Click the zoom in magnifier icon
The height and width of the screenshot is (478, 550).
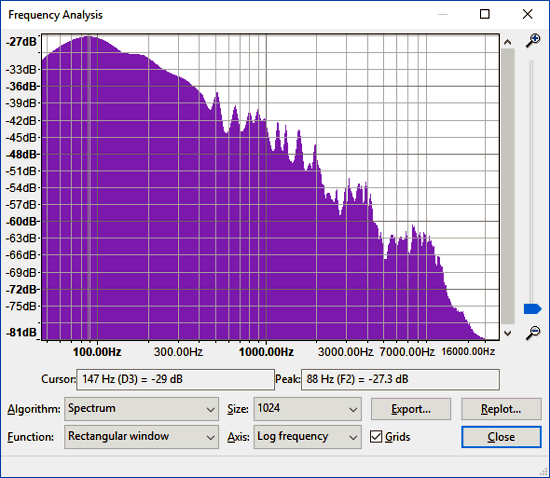(533, 41)
